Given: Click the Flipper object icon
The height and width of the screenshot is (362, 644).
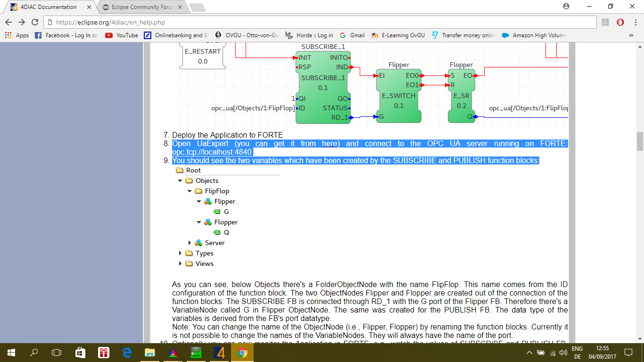Looking at the screenshot, I should click(x=208, y=201).
